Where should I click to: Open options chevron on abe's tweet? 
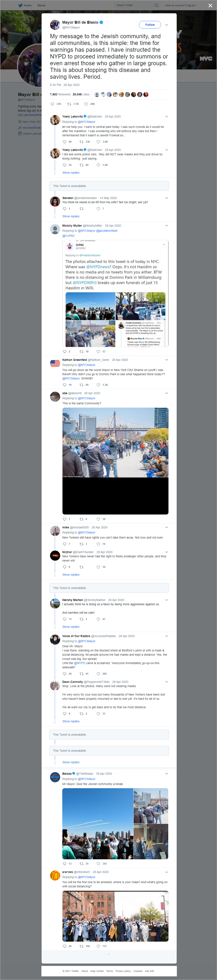[x=166, y=393]
